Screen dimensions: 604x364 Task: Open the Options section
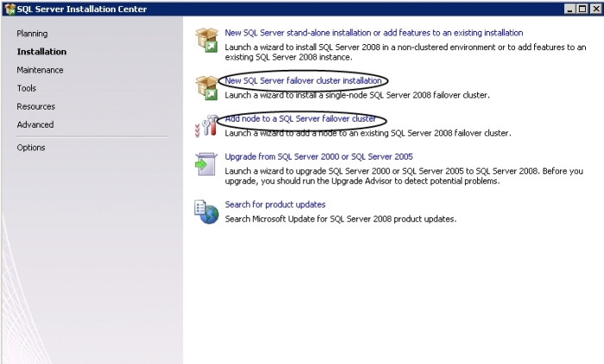coord(31,147)
